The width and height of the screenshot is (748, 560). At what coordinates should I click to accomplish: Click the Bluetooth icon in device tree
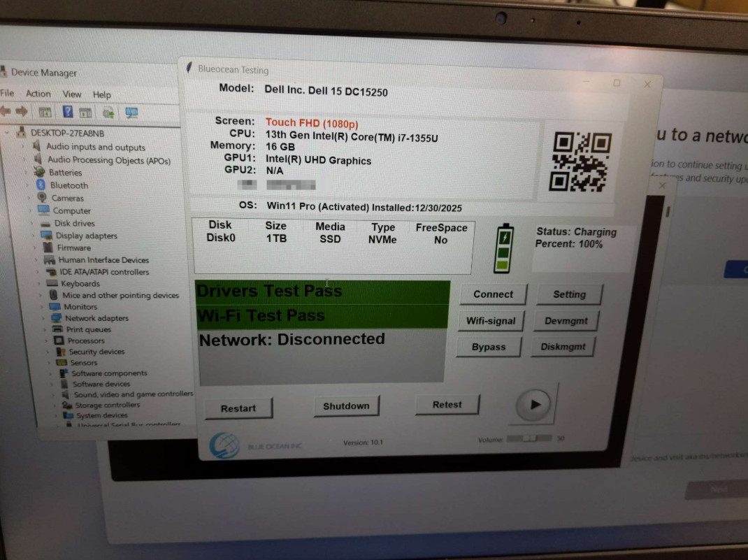coord(41,185)
